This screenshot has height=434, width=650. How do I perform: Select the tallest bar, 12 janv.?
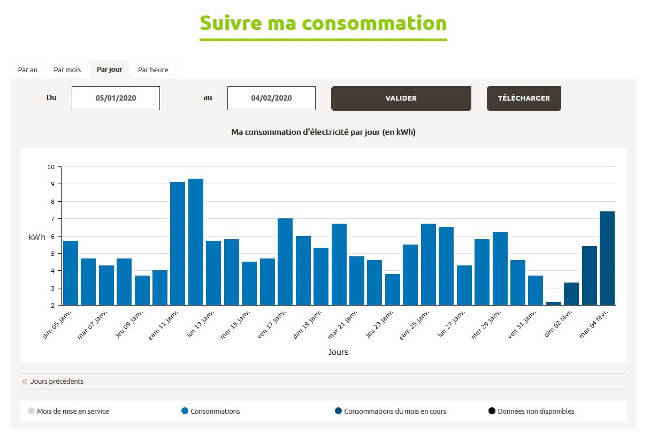[x=196, y=242]
